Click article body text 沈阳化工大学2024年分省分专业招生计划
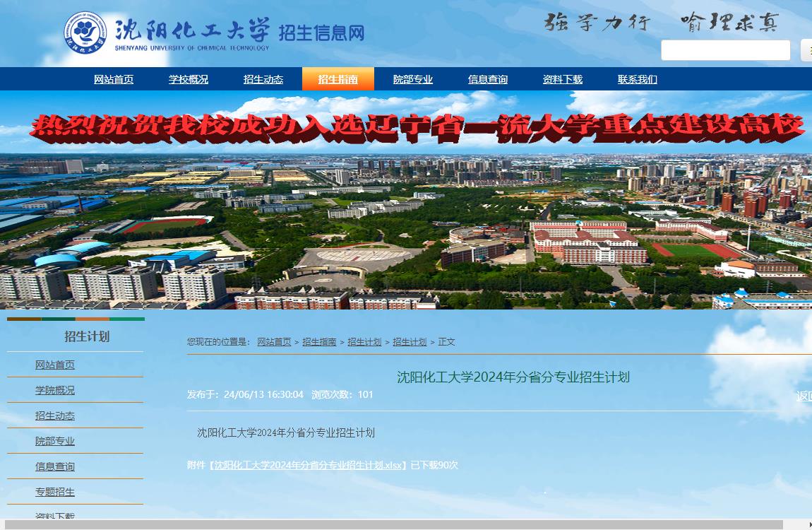812x530 pixels. (x=286, y=432)
